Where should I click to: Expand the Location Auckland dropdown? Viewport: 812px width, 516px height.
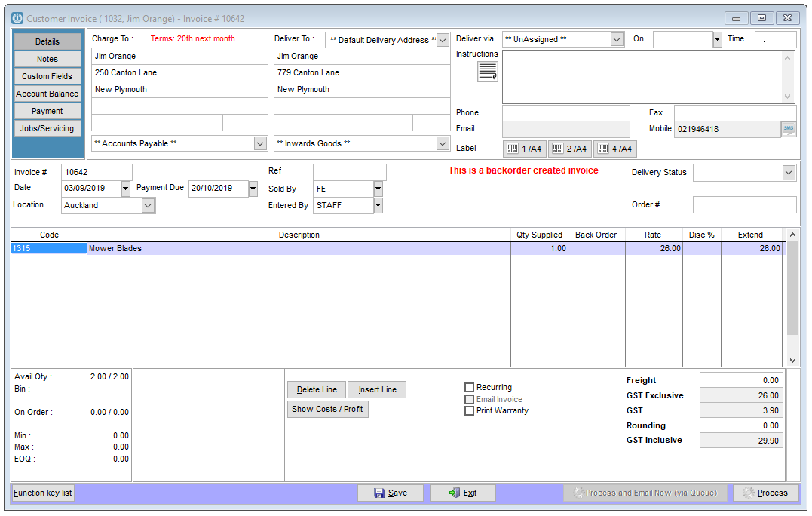(x=148, y=206)
